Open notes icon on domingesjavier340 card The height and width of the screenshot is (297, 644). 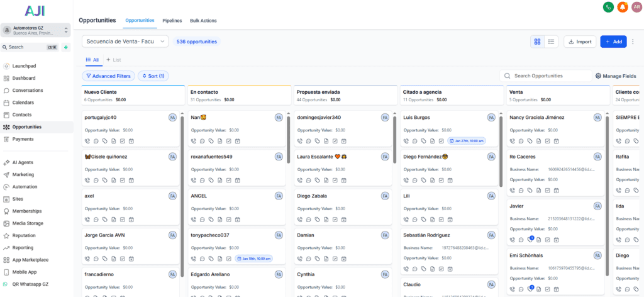pos(326,141)
